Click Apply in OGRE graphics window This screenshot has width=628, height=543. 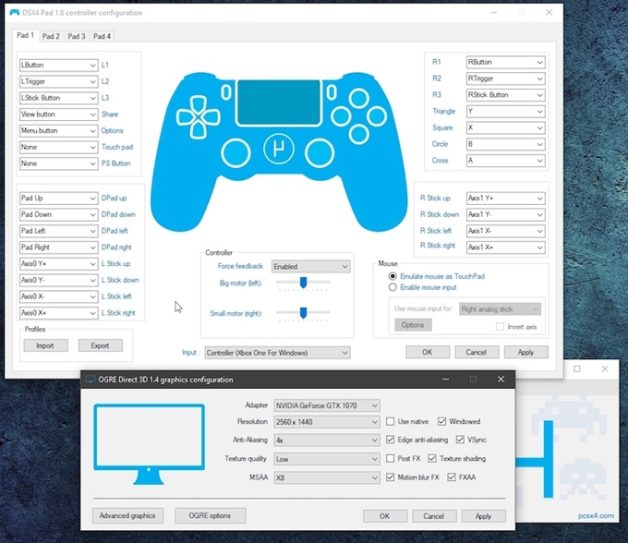tap(483, 516)
